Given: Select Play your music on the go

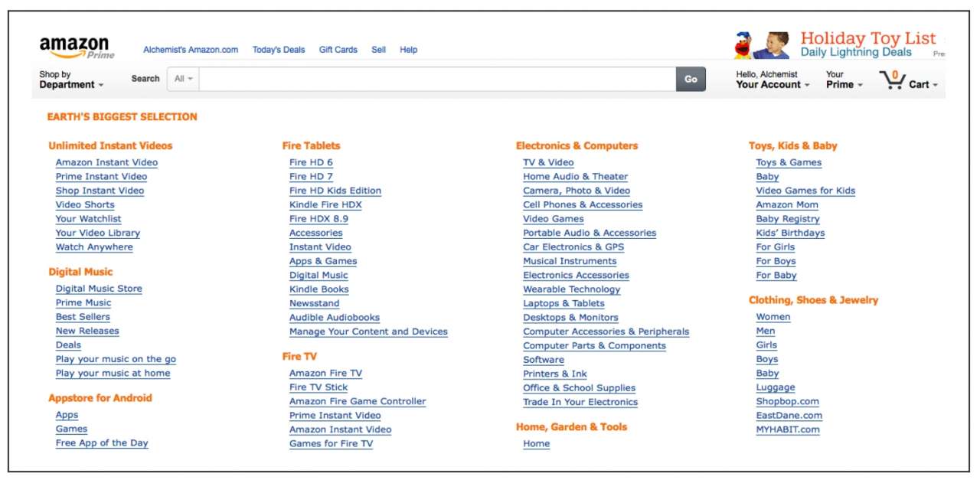Looking at the screenshot, I should (116, 360).
